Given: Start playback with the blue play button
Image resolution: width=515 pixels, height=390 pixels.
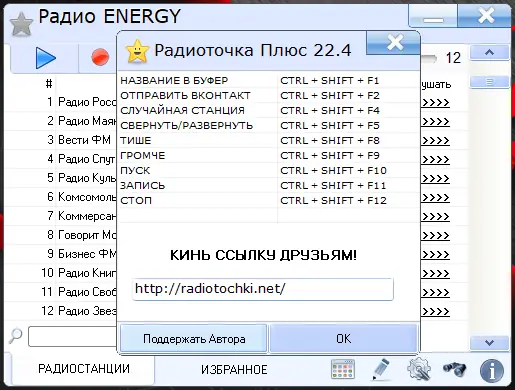Looking at the screenshot, I should coord(46,58).
